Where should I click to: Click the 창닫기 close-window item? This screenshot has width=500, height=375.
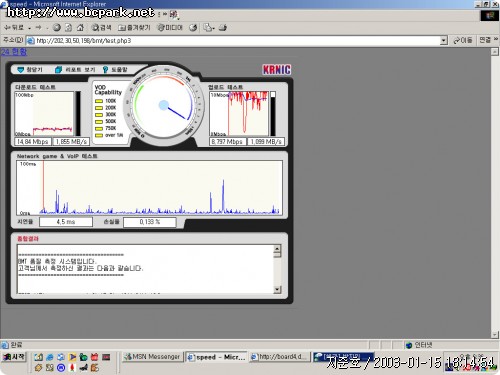[30, 69]
